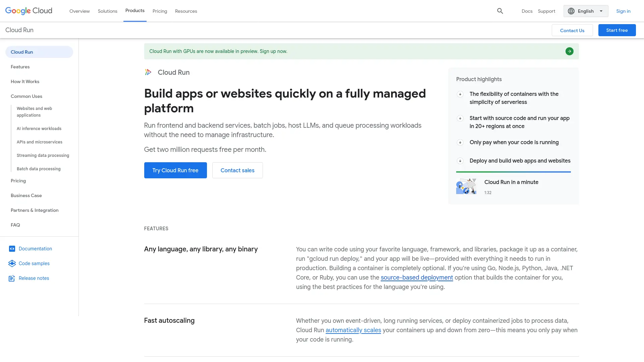Expand 'Start with source code' highlight arrow
Viewport: 644px width, 362px height.
[x=460, y=118]
